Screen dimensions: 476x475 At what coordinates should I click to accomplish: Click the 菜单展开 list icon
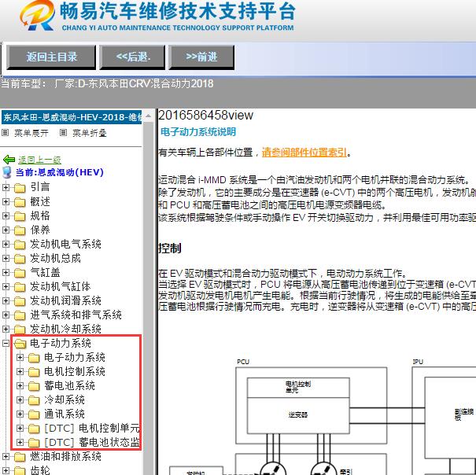(x=6, y=133)
